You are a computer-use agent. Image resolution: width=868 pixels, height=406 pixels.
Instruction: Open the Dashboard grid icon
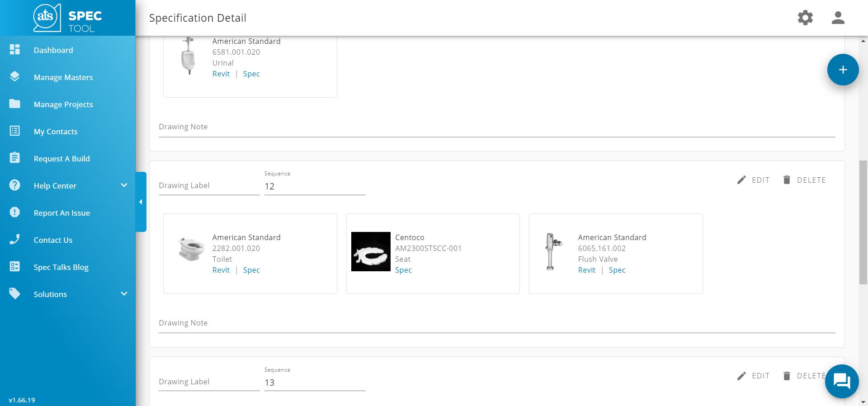click(x=15, y=50)
